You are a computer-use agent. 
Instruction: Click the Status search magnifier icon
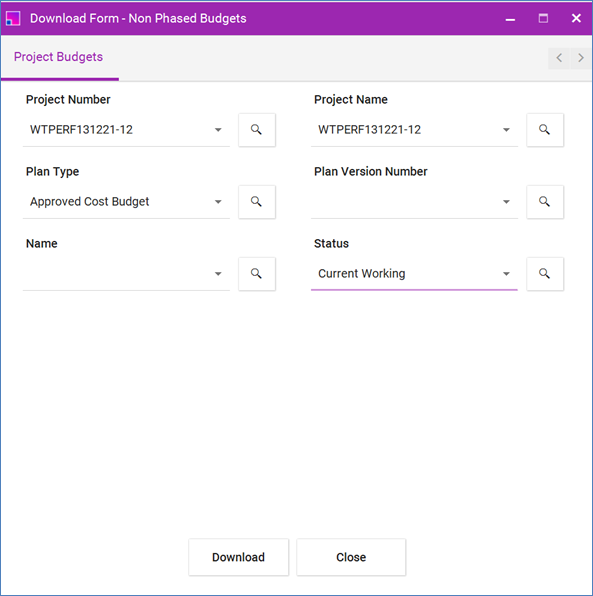(x=545, y=274)
